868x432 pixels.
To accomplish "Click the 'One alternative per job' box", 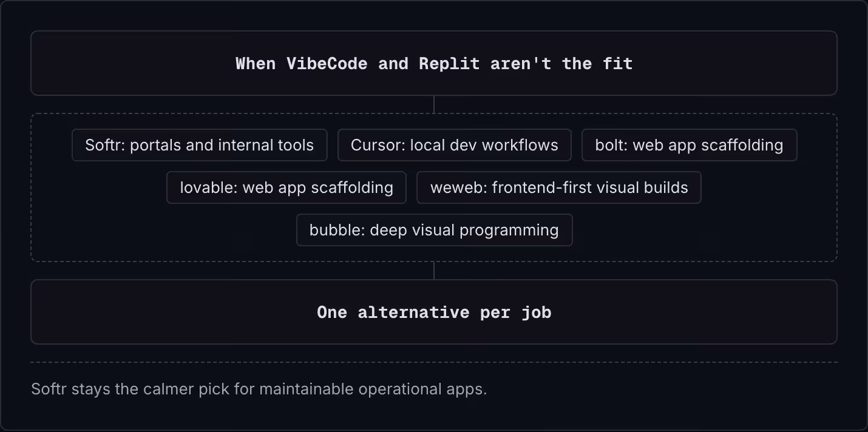I will (x=434, y=312).
